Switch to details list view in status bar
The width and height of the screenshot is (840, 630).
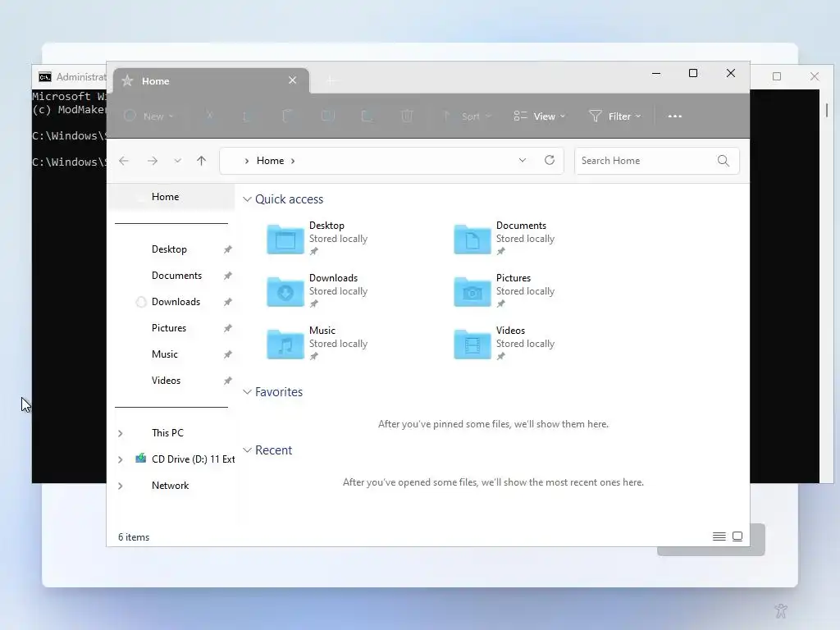719,536
